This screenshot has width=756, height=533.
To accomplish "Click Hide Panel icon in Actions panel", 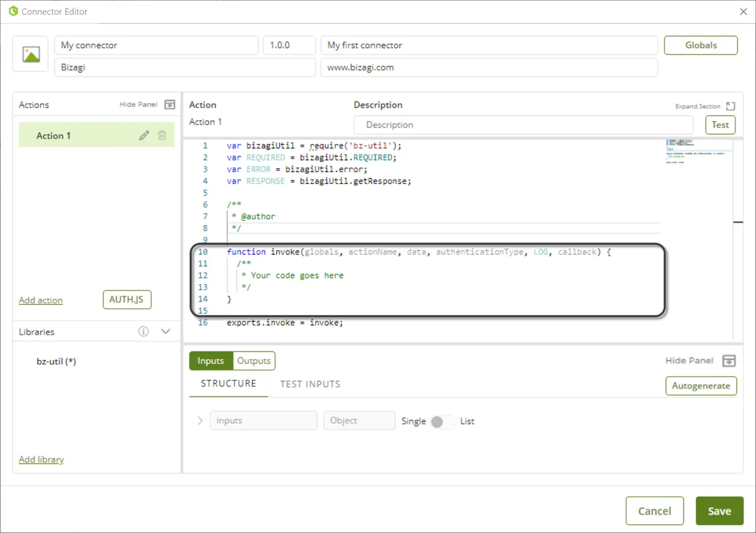I will pos(170,105).
